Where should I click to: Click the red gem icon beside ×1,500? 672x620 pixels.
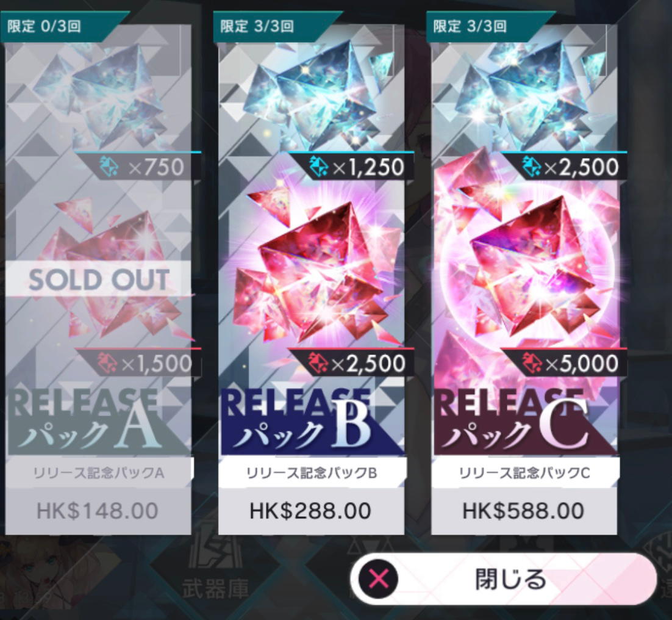pos(107,363)
